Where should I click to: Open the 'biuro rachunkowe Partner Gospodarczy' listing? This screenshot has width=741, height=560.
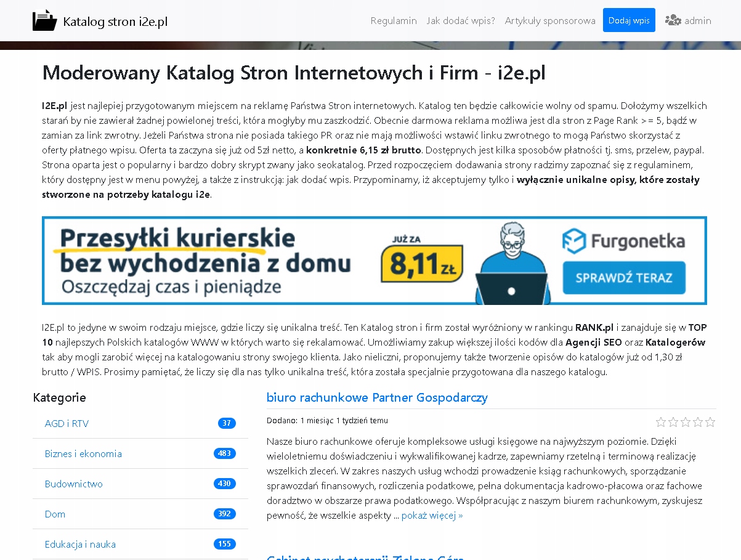pyautogui.click(x=376, y=398)
